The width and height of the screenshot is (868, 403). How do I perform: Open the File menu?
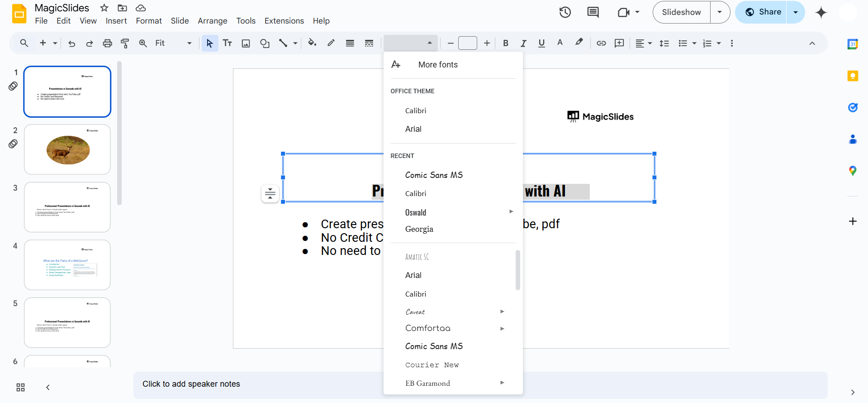[x=41, y=21]
